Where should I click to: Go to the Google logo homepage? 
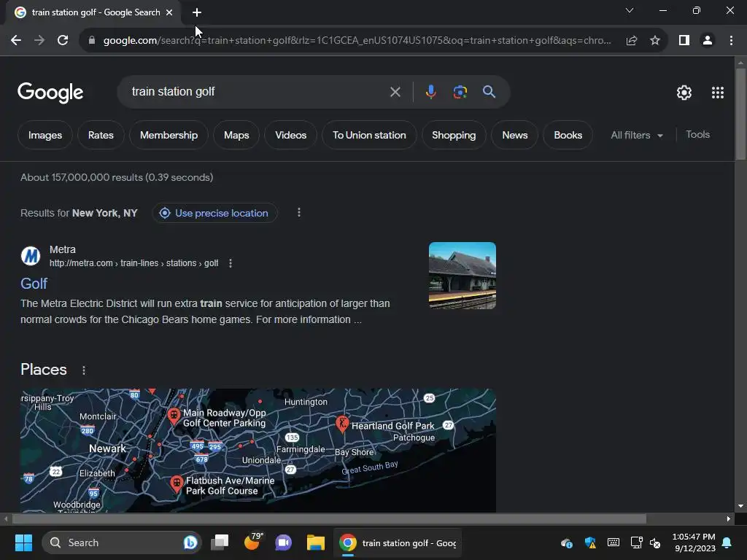(x=50, y=93)
